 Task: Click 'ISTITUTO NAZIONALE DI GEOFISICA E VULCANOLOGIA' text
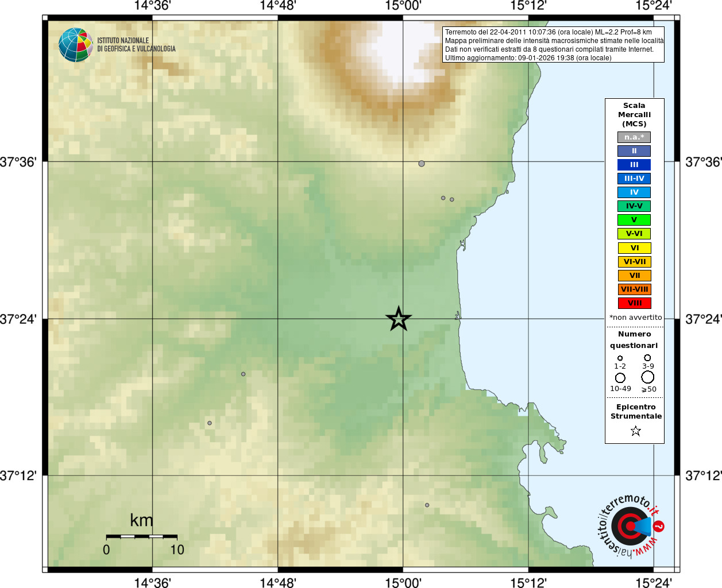136,45
